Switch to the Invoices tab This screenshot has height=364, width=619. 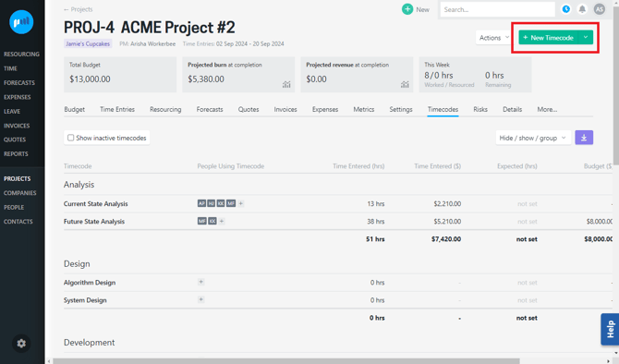click(285, 109)
